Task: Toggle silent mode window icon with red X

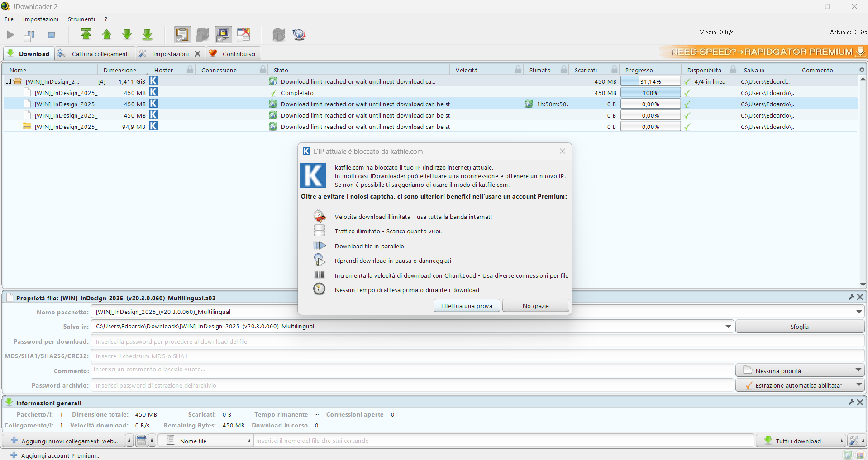Action: click(x=243, y=34)
